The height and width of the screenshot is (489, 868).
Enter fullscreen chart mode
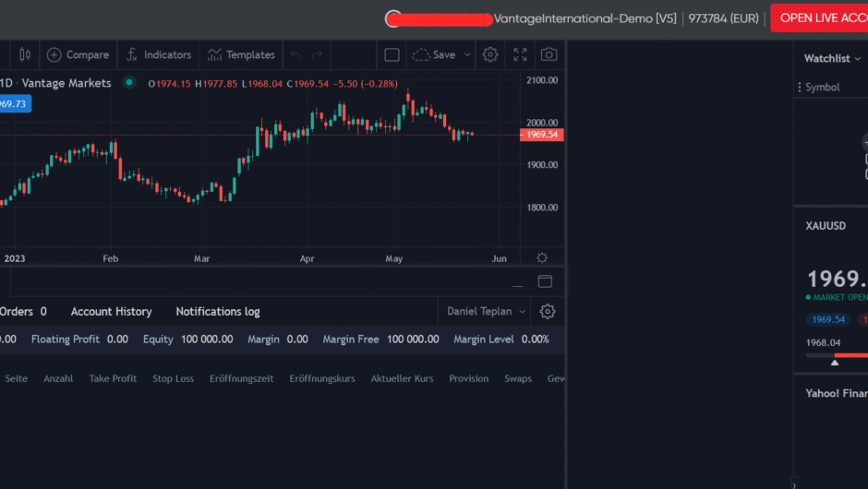(520, 54)
